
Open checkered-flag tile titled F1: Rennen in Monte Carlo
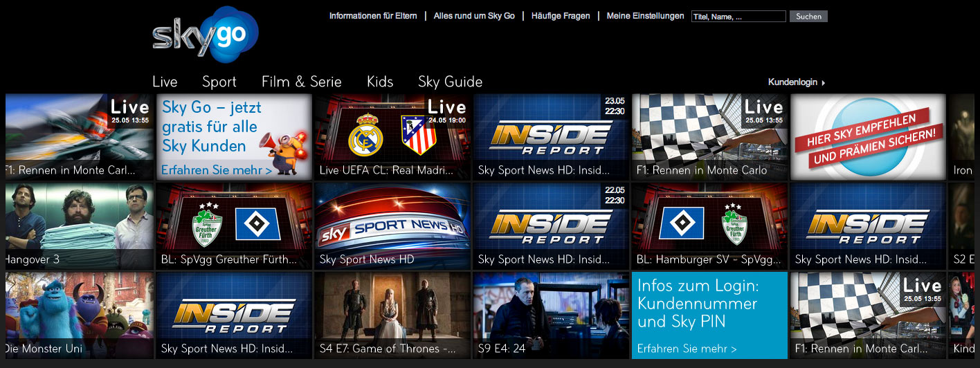click(709, 137)
